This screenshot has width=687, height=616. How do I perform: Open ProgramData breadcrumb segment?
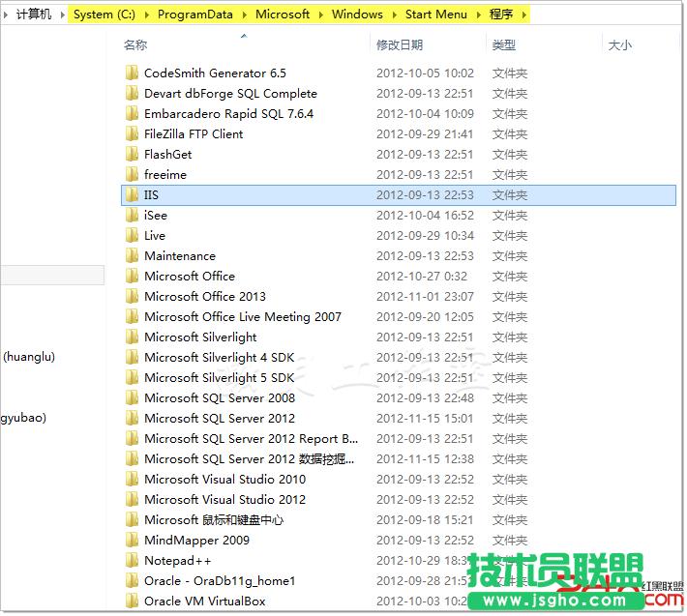194,15
